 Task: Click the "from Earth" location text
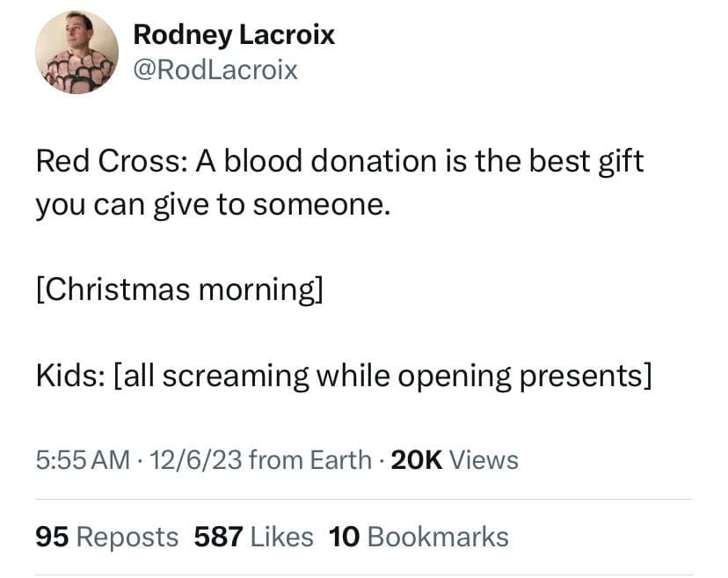tap(310, 459)
